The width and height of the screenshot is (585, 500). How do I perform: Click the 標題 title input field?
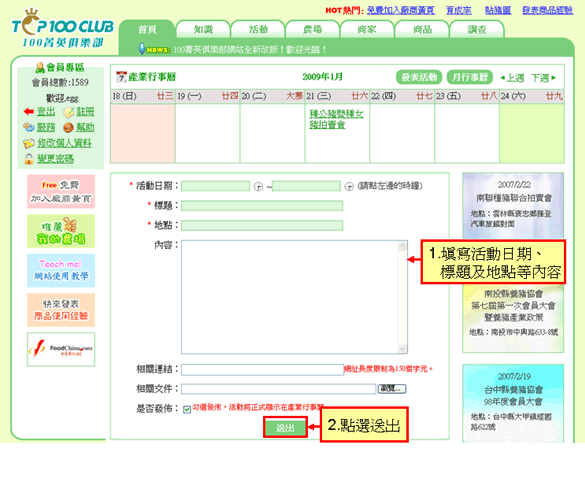tap(262, 206)
